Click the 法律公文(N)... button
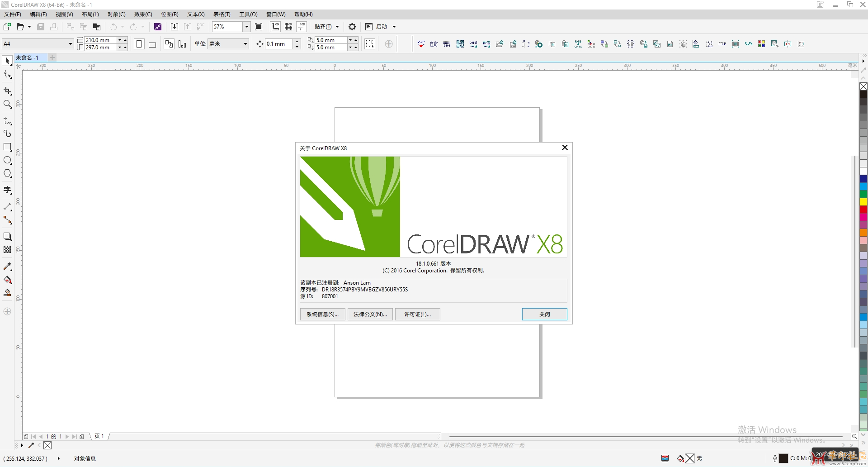Image resolution: width=868 pixels, height=467 pixels. coord(370,314)
